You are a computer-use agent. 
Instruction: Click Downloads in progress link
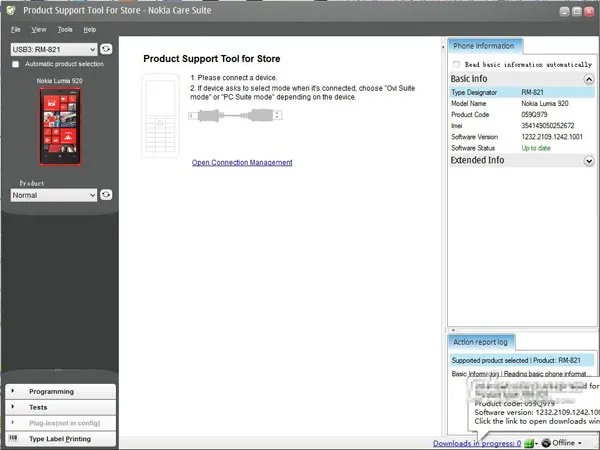coord(476,442)
